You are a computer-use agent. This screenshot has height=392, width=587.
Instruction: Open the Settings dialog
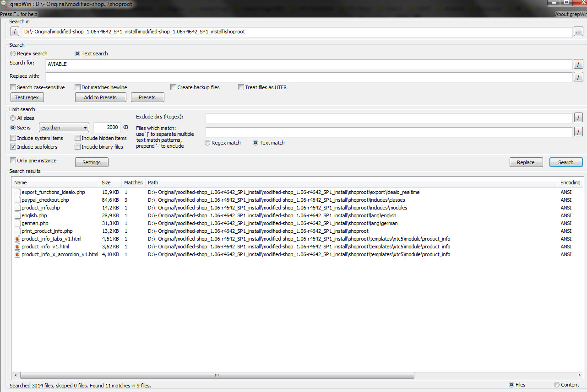[92, 162]
